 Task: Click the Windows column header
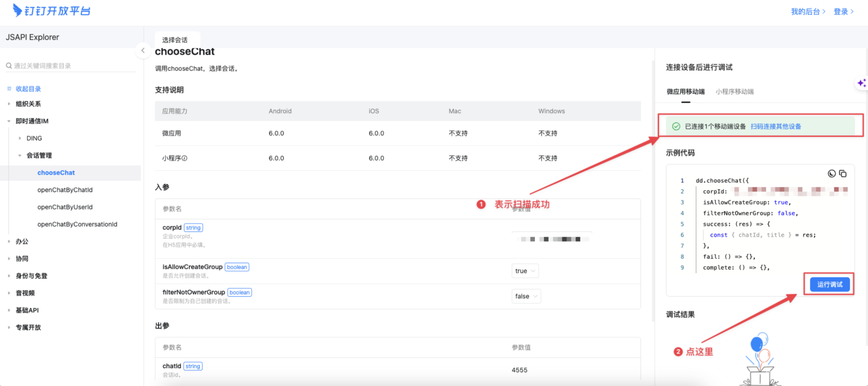coord(551,111)
